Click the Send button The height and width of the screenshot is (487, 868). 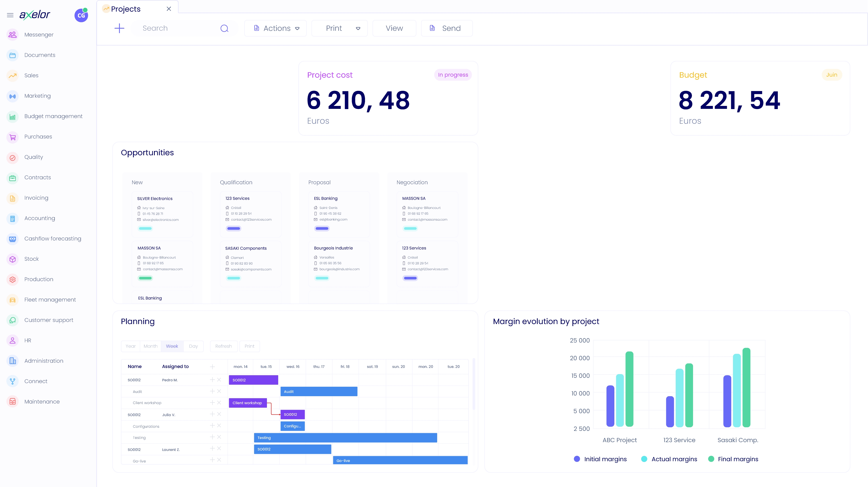[446, 28]
